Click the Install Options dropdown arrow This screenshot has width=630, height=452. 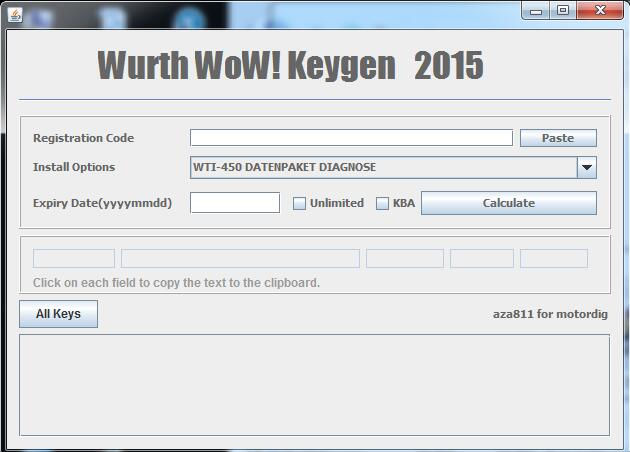pyautogui.click(x=587, y=167)
